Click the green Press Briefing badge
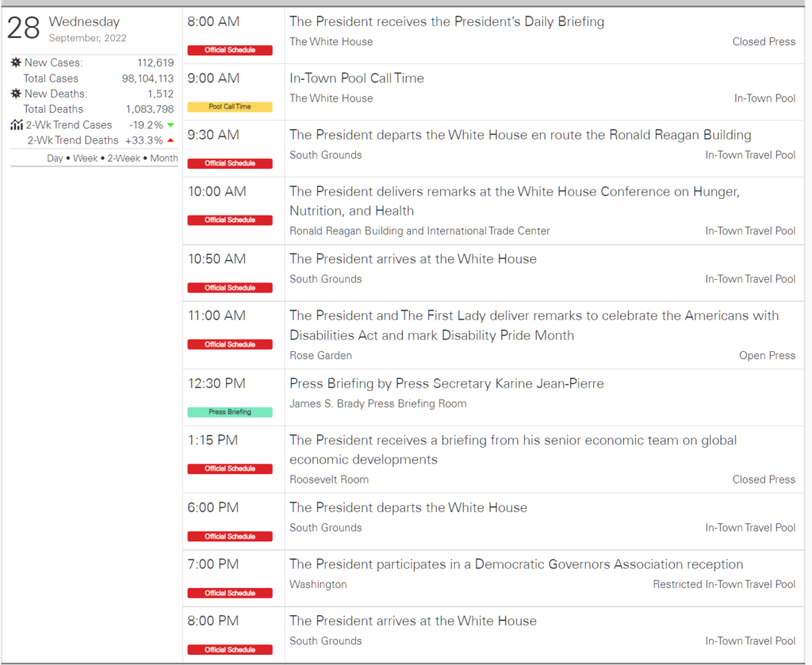 [x=230, y=412]
